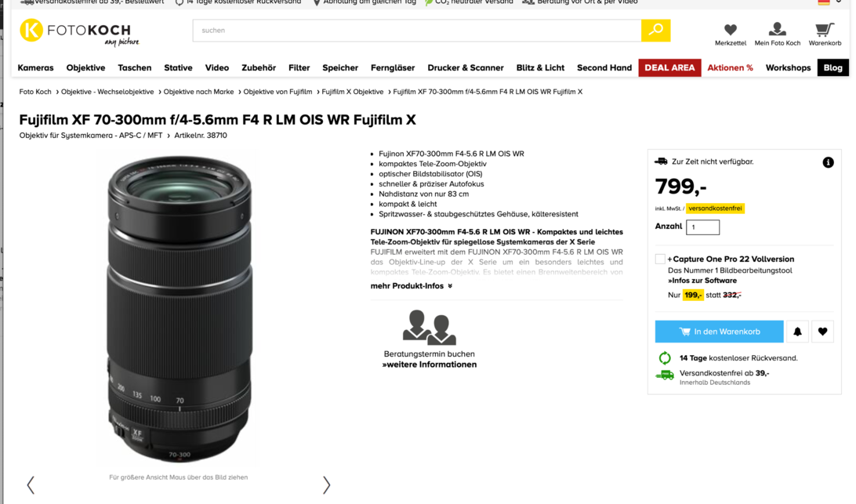856x504 pixels.
Task: Click the Fujifilm lens product image
Action: (180, 309)
